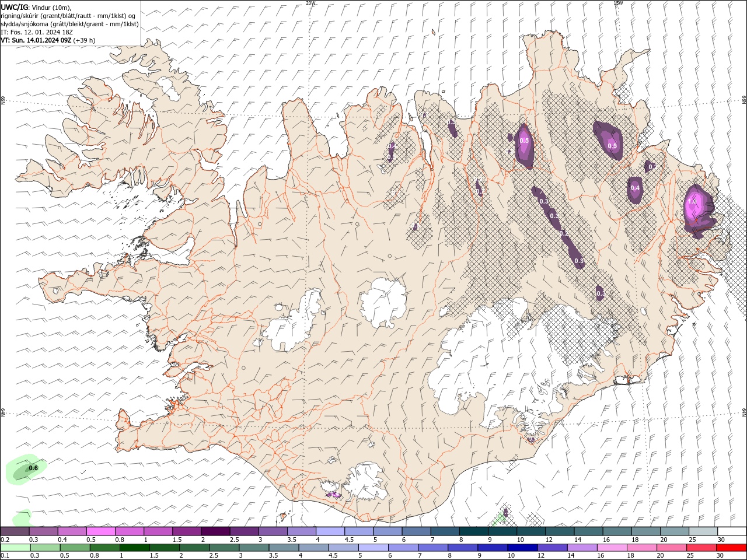Click the '0.2' label under the upper scale

[x=5, y=539]
